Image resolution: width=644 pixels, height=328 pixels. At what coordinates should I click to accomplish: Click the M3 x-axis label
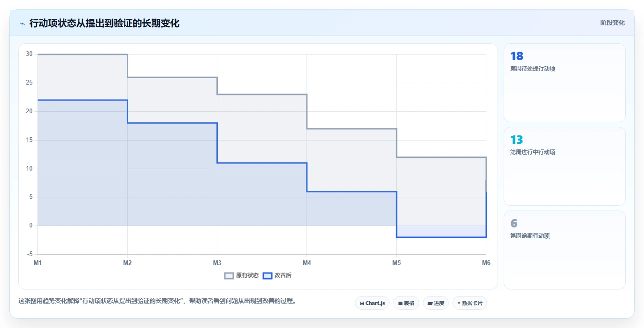point(217,263)
